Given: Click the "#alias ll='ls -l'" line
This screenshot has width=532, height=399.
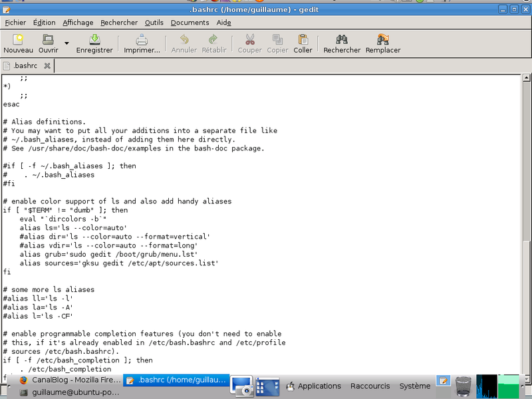Looking at the screenshot, I should tap(38, 299).
